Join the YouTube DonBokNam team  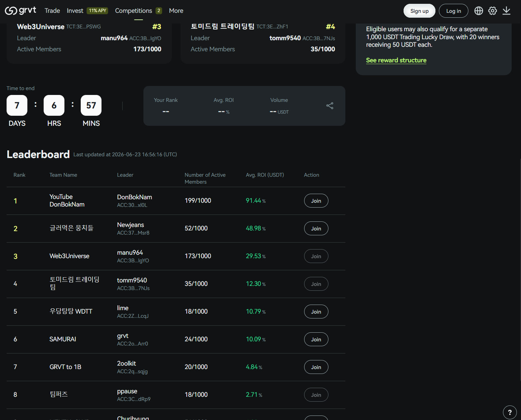pyautogui.click(x=316, y=201)
